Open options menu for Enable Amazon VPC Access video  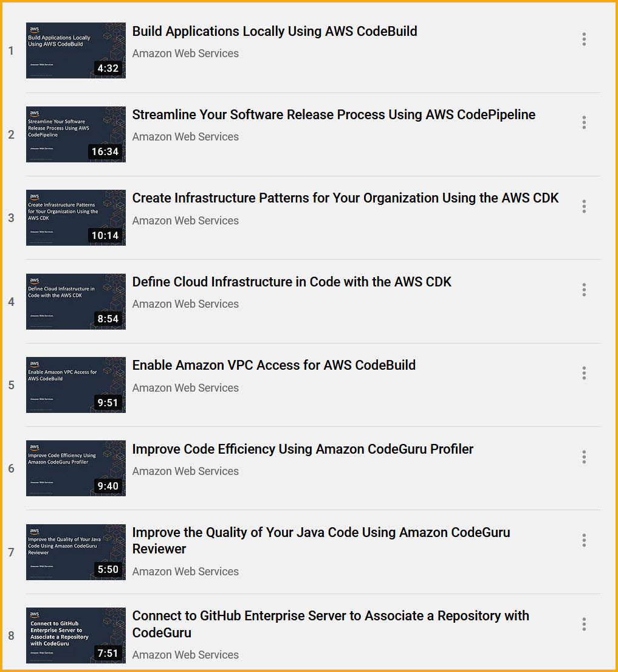coord(584,373)
